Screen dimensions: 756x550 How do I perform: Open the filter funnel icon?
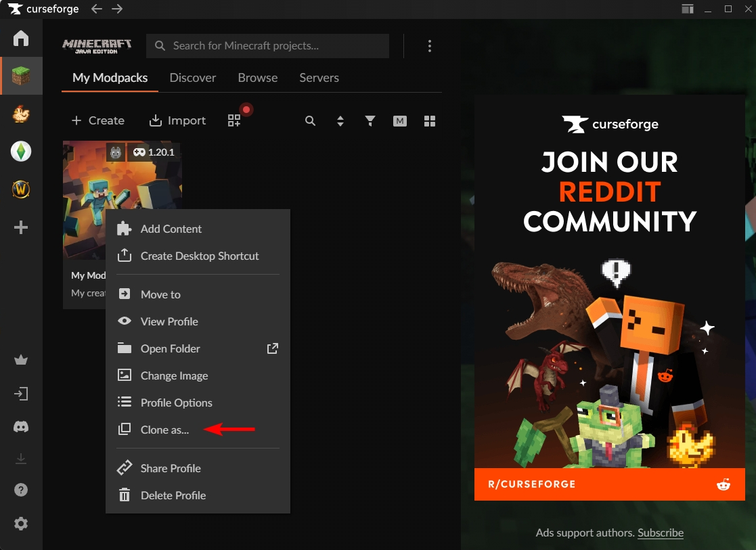[370, 121]
